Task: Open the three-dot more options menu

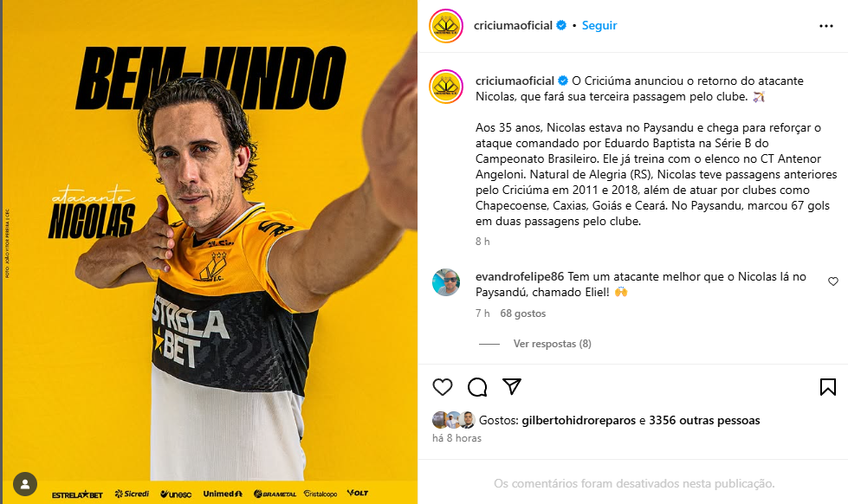Action: click(825, 26)
